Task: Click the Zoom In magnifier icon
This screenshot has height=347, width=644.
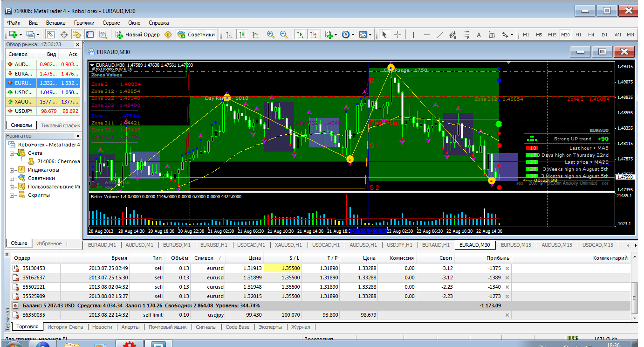Action: (x=270, y=35)
